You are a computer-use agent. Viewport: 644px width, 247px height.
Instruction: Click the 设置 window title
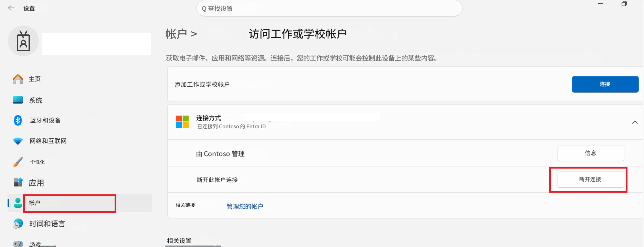29,8
